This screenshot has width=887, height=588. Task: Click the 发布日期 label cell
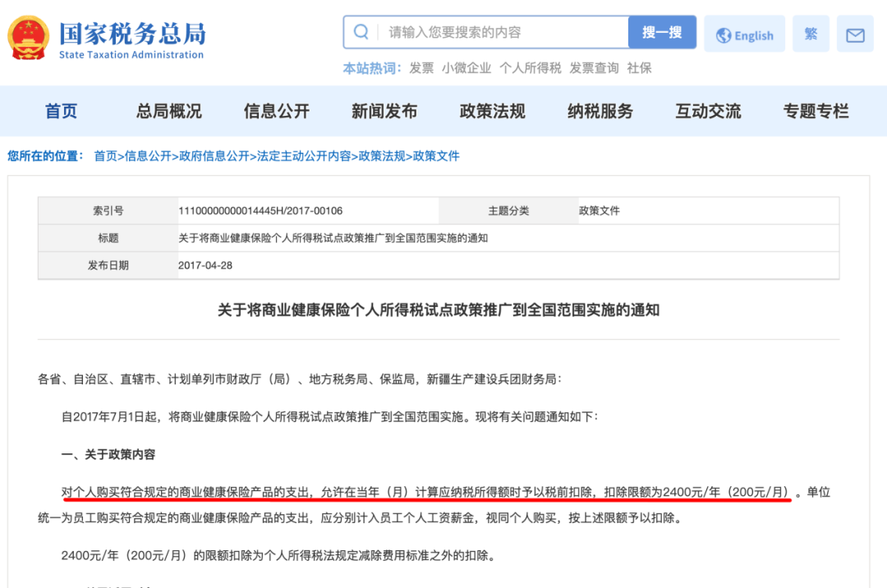108,265
